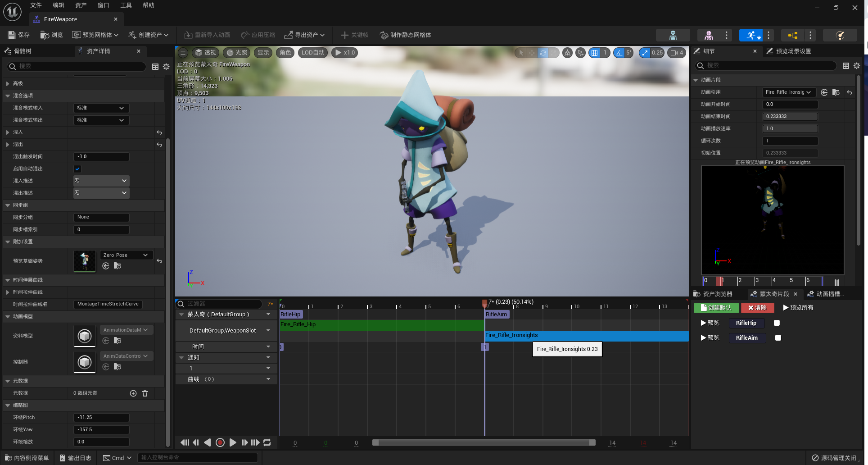Open skeletal mesh editor mode icon

[x=709, y=35]
